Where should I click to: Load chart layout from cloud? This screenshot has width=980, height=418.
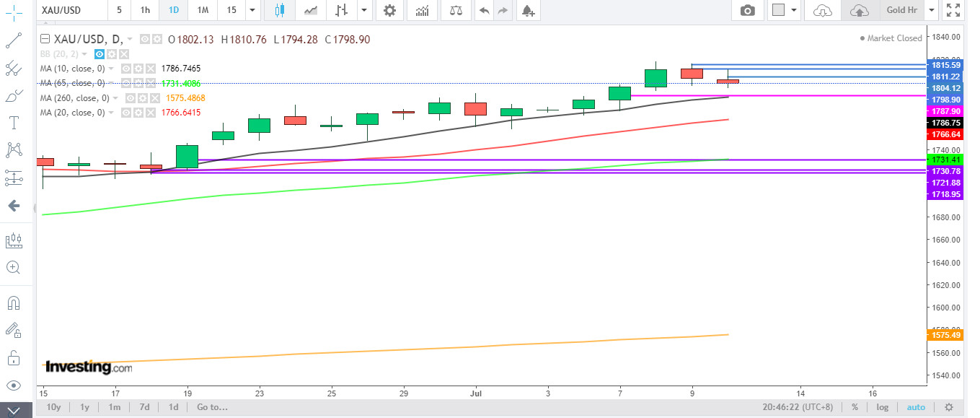pos(822,10)
